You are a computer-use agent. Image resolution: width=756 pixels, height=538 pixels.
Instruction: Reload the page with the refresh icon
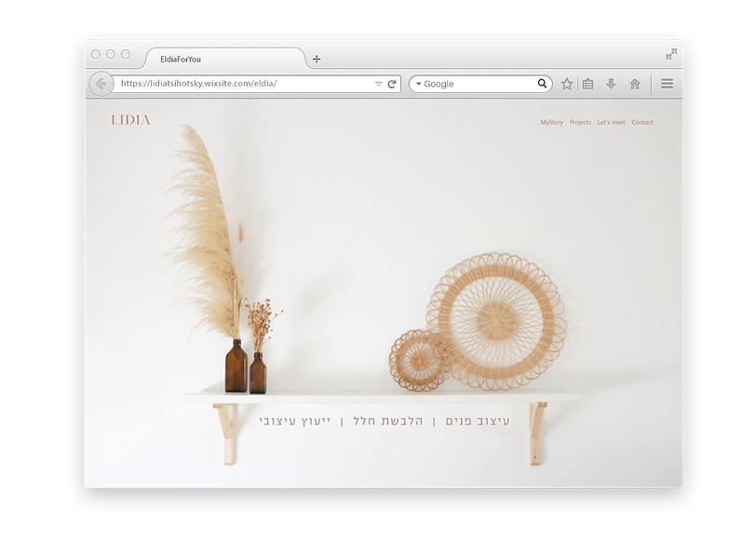point(392,84)
